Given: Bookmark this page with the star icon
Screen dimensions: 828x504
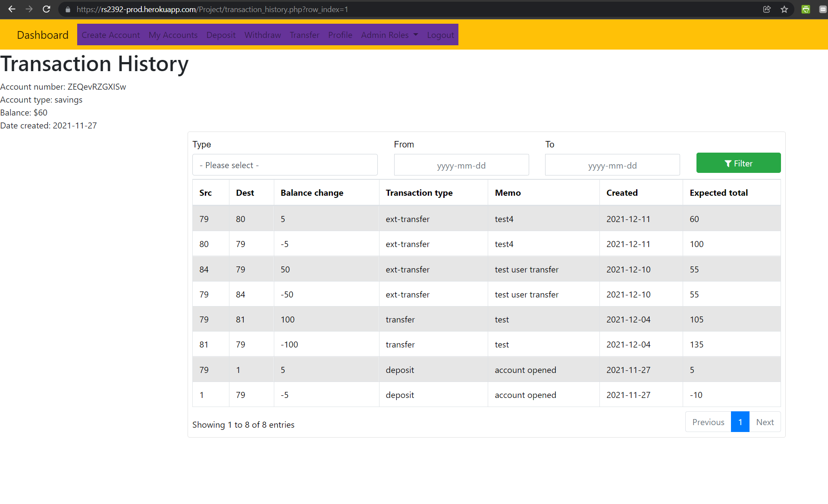Looking at the screenshot, I should tap(784, 9).
